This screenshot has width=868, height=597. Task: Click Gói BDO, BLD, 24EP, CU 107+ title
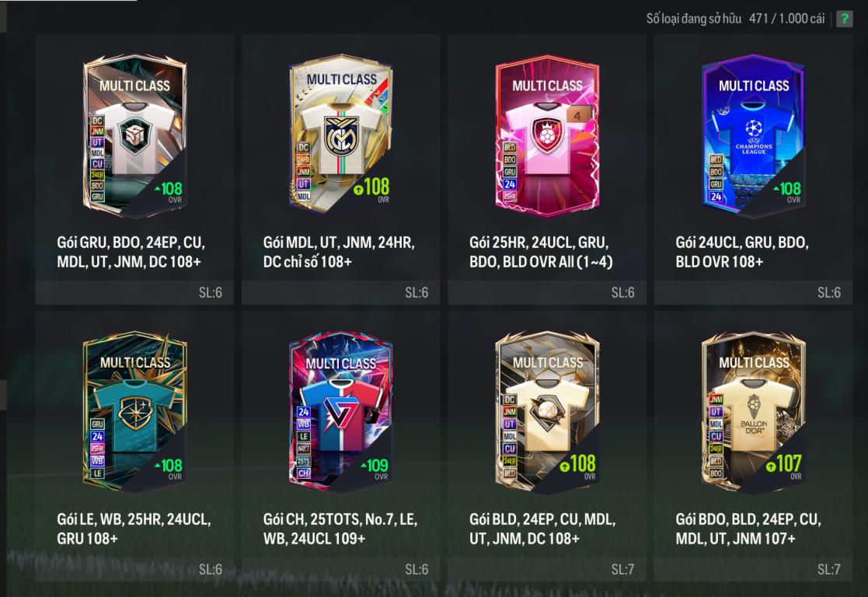click(748, 529)
